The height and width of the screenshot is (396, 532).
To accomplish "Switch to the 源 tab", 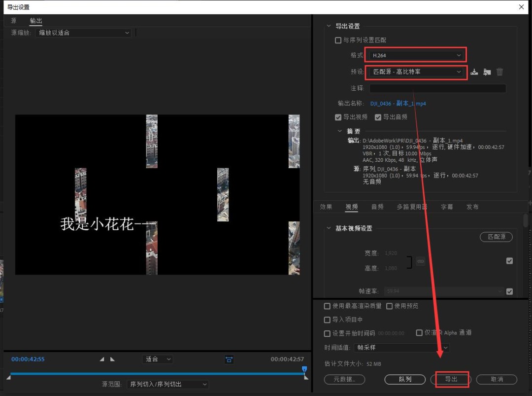I will 13,21.
